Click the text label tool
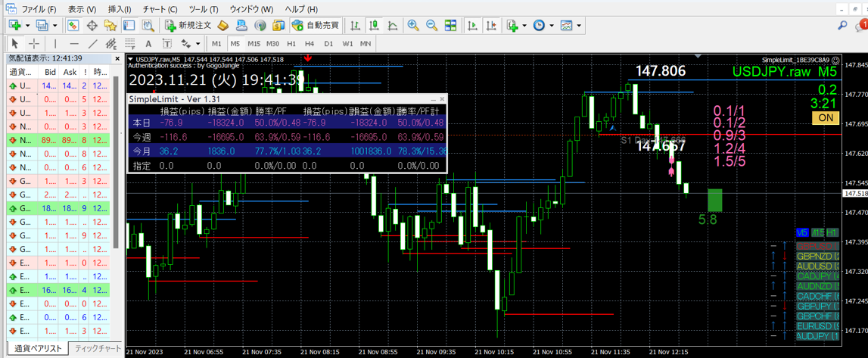The height and width of the screenshot is (358, 868). pyautogui.click(x=148, y=44)
